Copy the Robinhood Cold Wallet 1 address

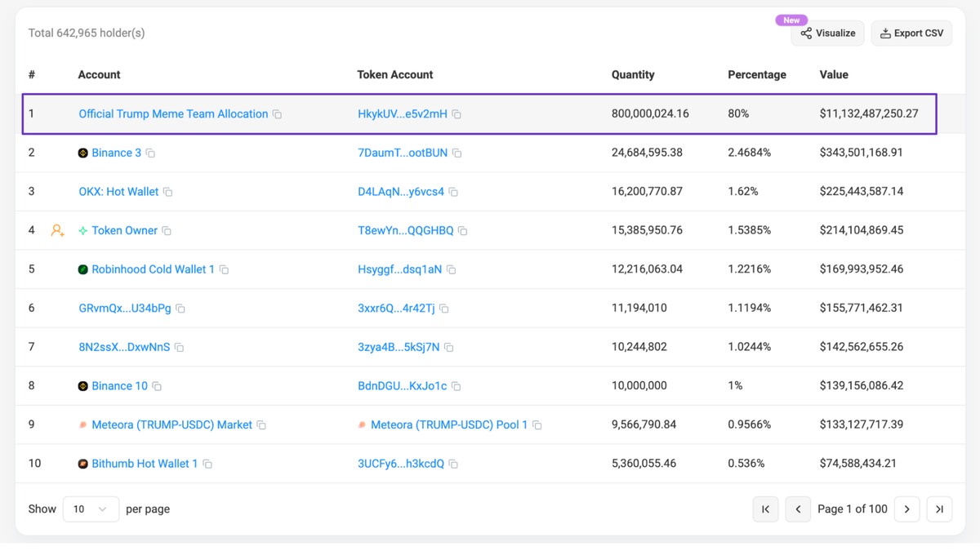coord(225,269)
